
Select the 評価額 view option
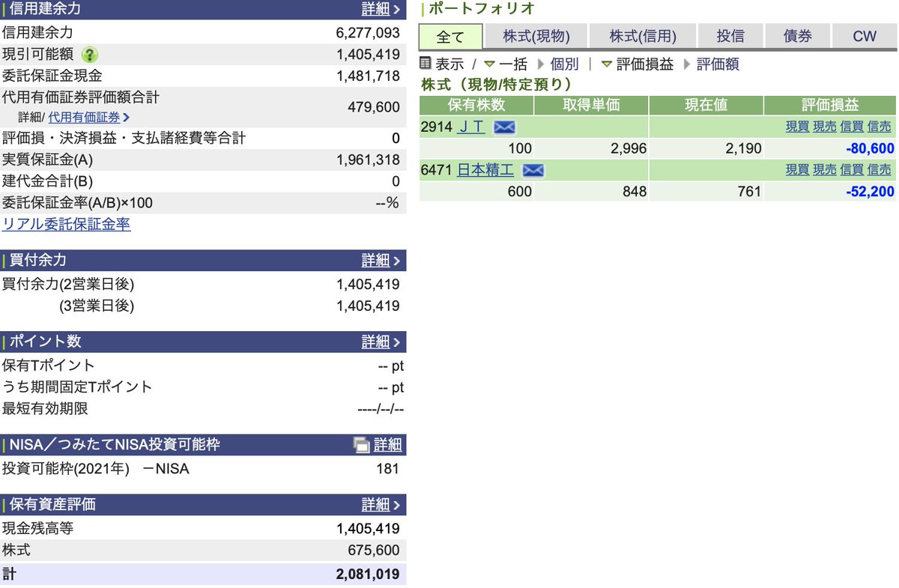[718, 64]
